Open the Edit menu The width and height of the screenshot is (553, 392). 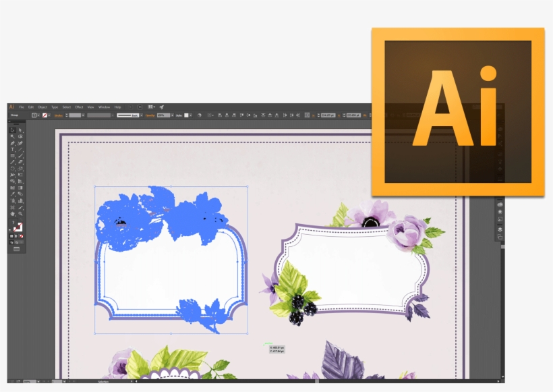coord(31,107)
